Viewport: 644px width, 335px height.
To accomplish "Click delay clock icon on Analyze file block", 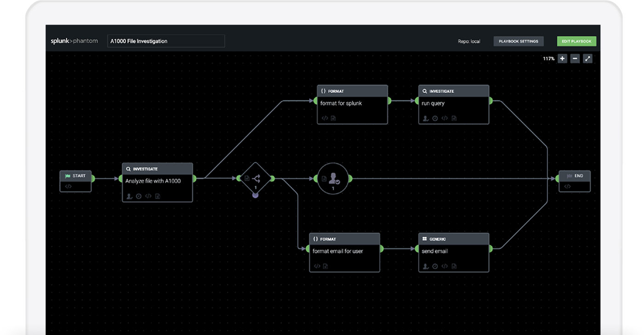I will tap(138, 196).
